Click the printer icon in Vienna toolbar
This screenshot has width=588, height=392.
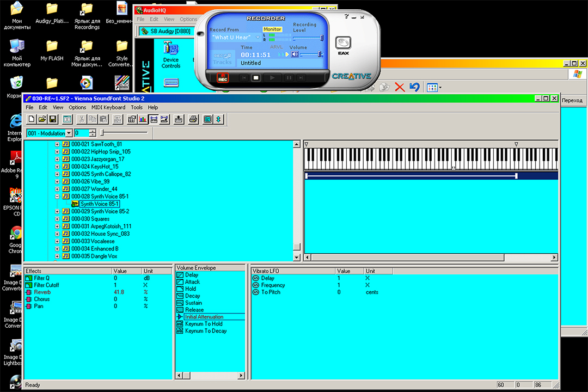pos(193,119)
